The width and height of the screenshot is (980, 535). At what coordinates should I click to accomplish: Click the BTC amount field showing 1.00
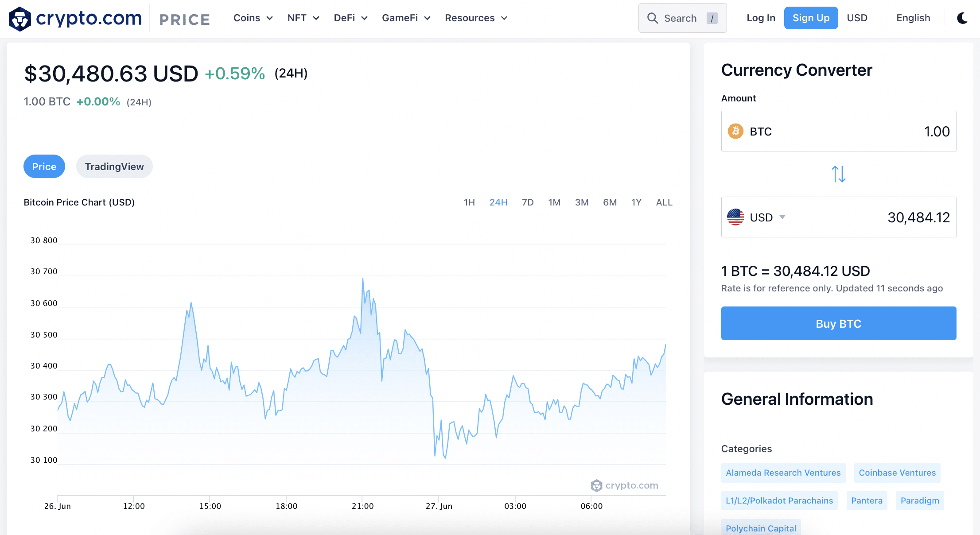[839, 131]
